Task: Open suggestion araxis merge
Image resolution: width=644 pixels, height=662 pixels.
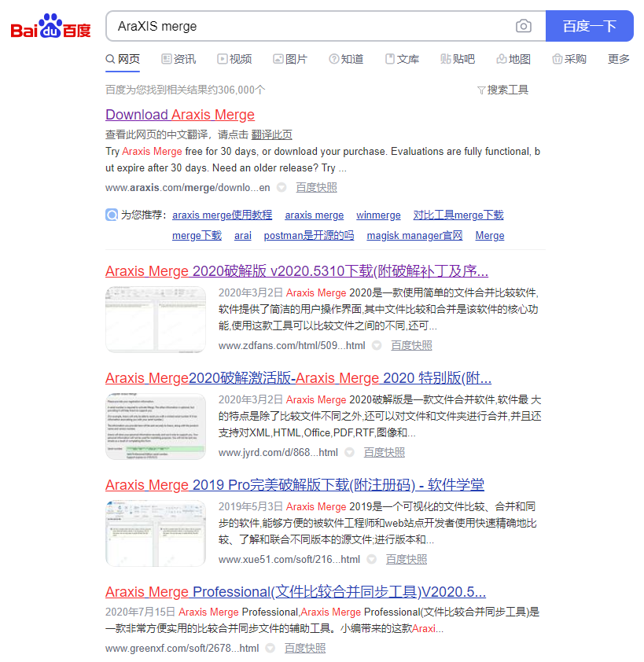Action: click(315, 215)
